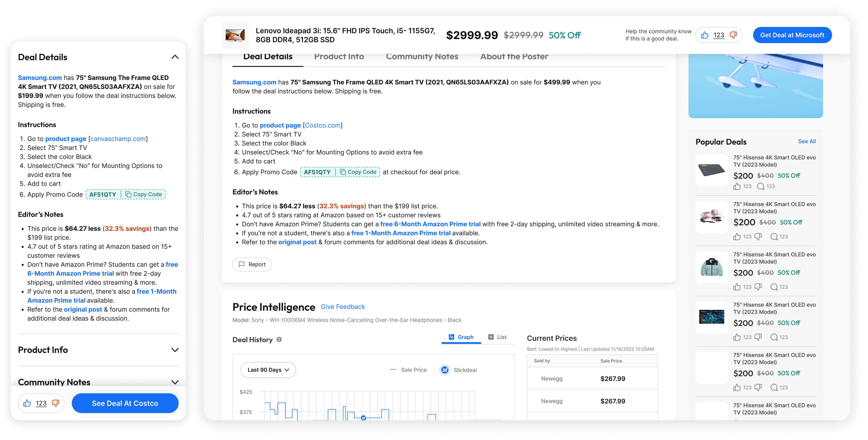
Task: Click the thumbs up icon in the top header
Action: [x=705, y=35]
